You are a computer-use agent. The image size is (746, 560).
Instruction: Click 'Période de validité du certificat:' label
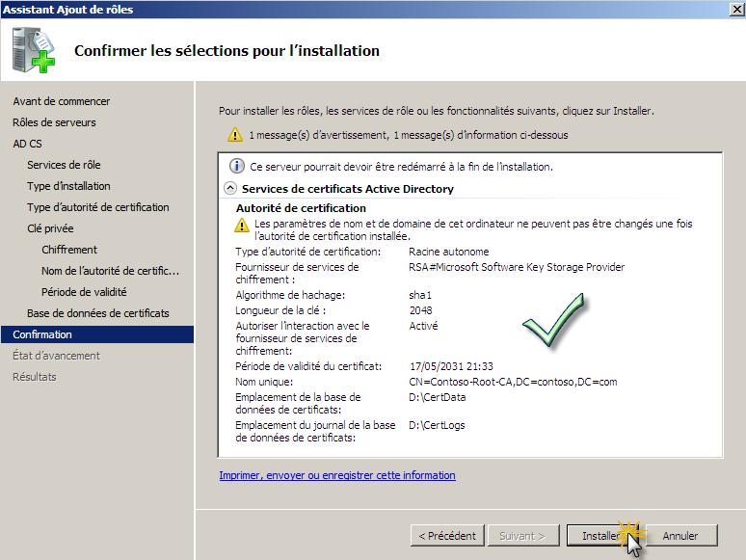click(308, 366)
